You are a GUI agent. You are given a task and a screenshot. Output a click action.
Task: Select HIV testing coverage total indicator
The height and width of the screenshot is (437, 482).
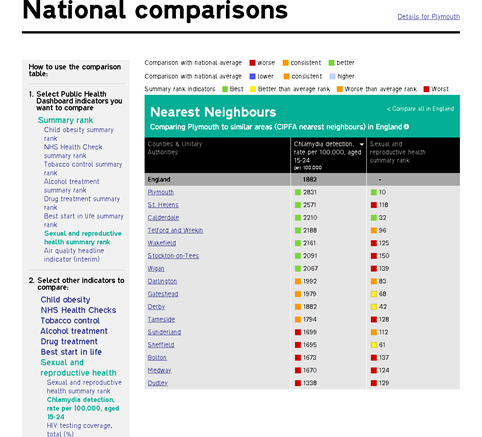coord(79,430)
